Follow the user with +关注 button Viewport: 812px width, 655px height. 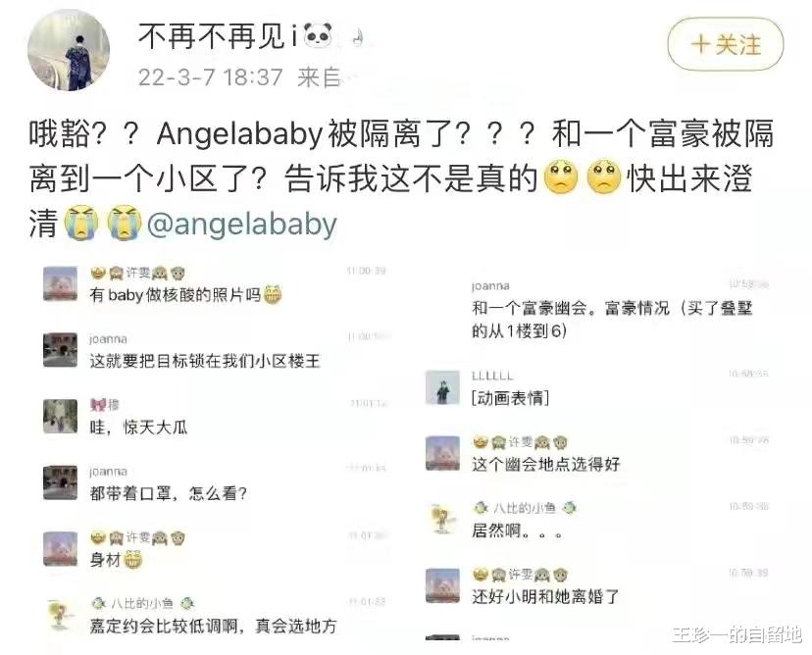point(725,44)
